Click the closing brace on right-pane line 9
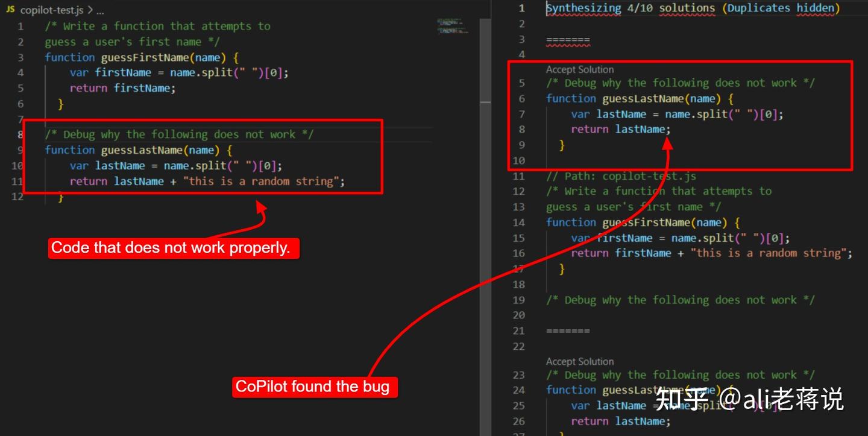This screenshot has width=868, height=436. [562, 145]
